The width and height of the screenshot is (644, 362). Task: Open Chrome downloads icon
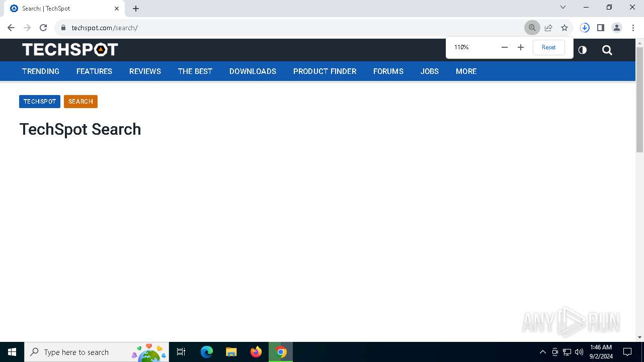point(585,28)
